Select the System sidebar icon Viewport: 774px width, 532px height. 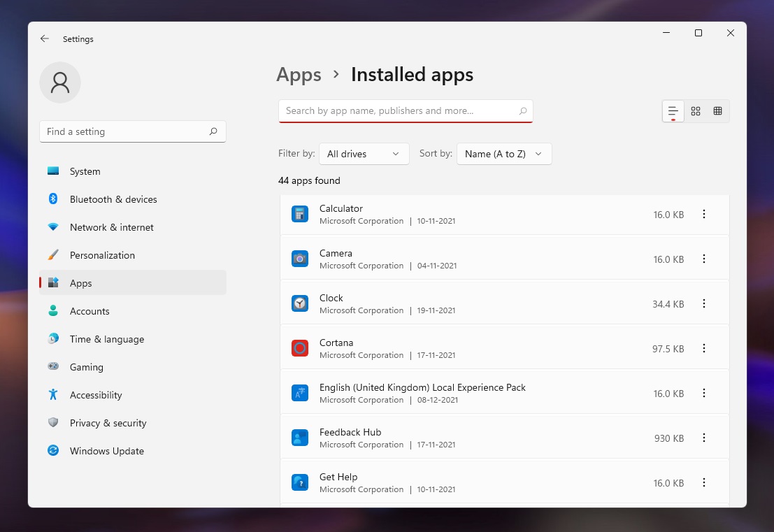click(52, 171)
